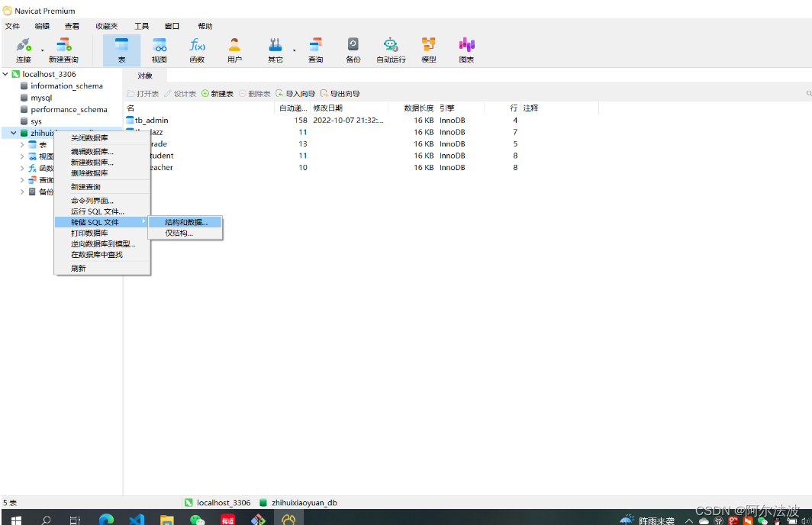Choose 新建查询 in context menu
This screenshot has width=812, height=525.
(x=102, y=187)
